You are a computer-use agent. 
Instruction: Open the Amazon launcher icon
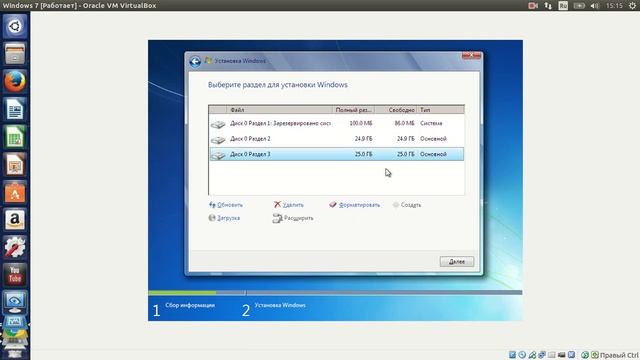pyautogui.click(x=15, y=220)
